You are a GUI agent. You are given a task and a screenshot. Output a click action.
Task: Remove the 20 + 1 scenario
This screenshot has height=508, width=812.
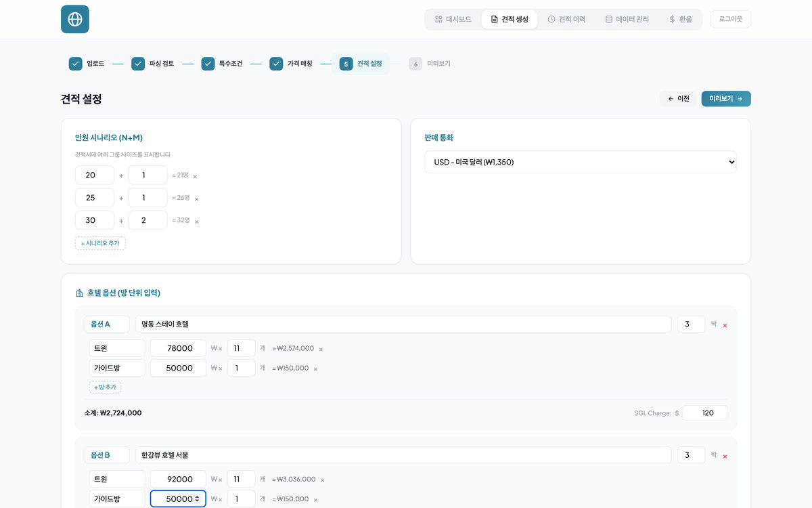pos(195,176)
